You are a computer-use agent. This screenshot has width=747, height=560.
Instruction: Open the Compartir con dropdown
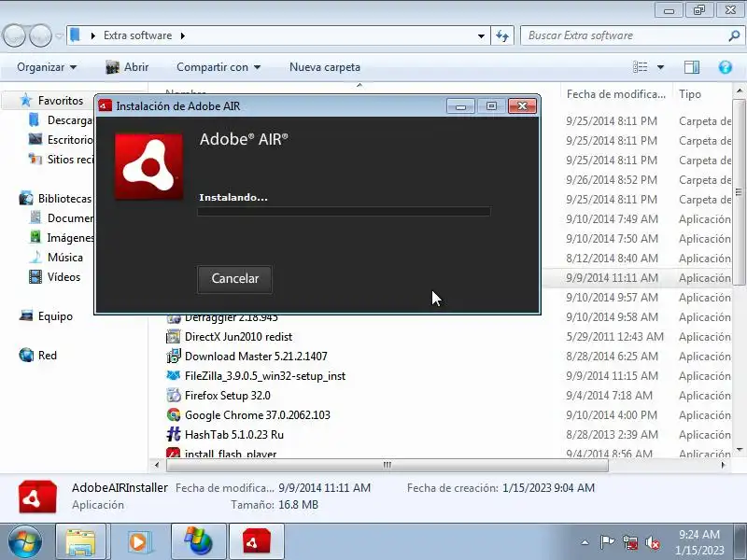click(x=218, y=67)
